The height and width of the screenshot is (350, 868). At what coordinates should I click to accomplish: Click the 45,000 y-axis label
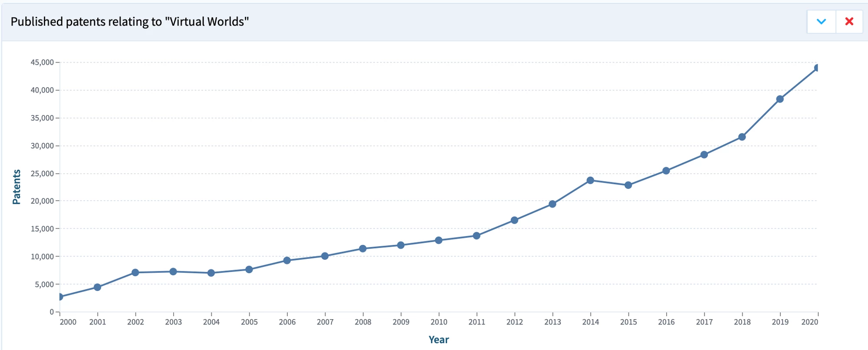(x=42, y=63)
